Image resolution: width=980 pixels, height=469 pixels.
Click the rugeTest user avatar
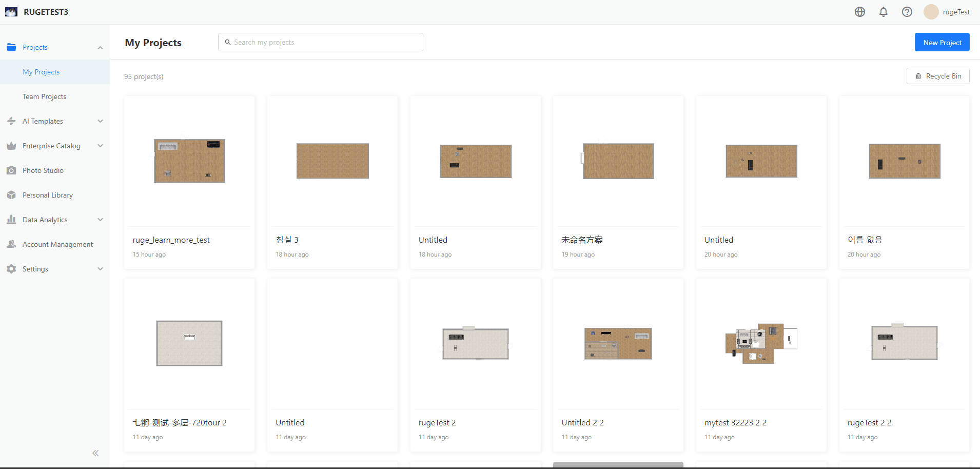pos(931,12)
